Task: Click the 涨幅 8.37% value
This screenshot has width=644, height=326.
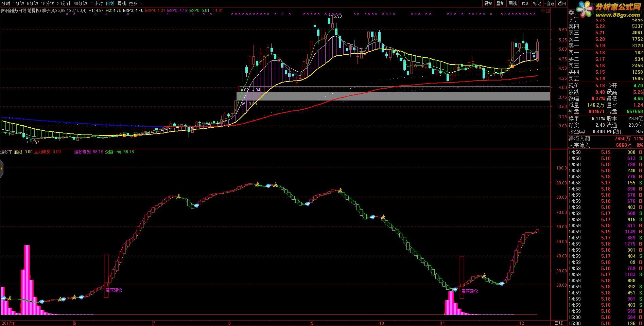Action: click(598, 98)
